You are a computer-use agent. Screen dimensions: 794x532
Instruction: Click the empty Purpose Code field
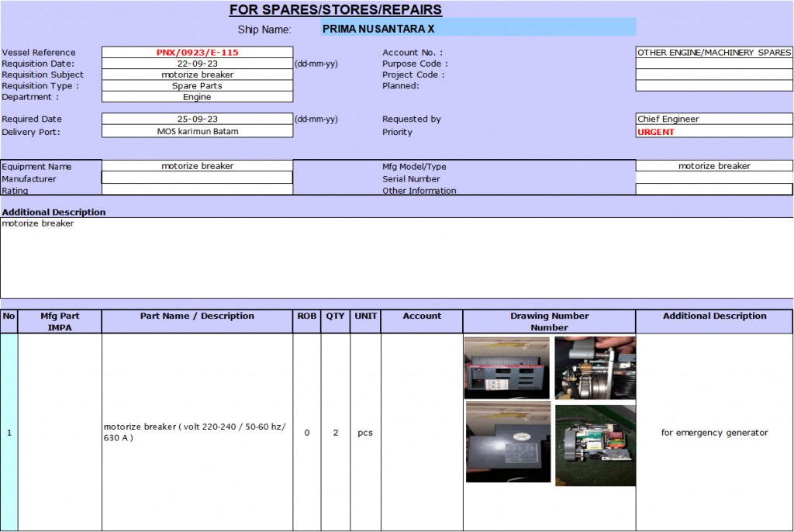pyautogui.click(x=713, y=64)
